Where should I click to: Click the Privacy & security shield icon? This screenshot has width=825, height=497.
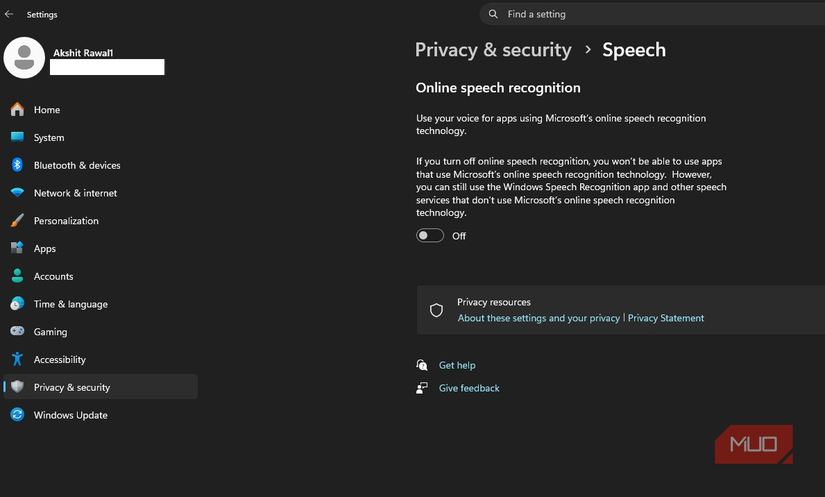click(17, 387)
